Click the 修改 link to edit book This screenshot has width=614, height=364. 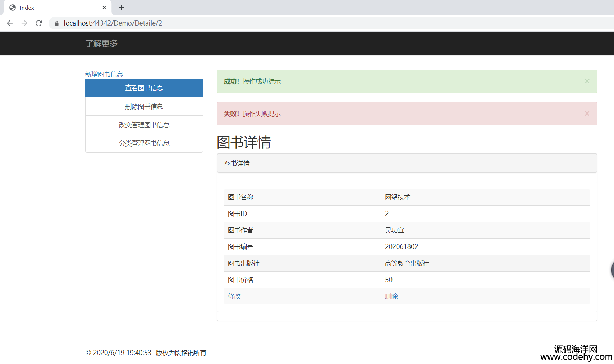(x=234, y=296)
